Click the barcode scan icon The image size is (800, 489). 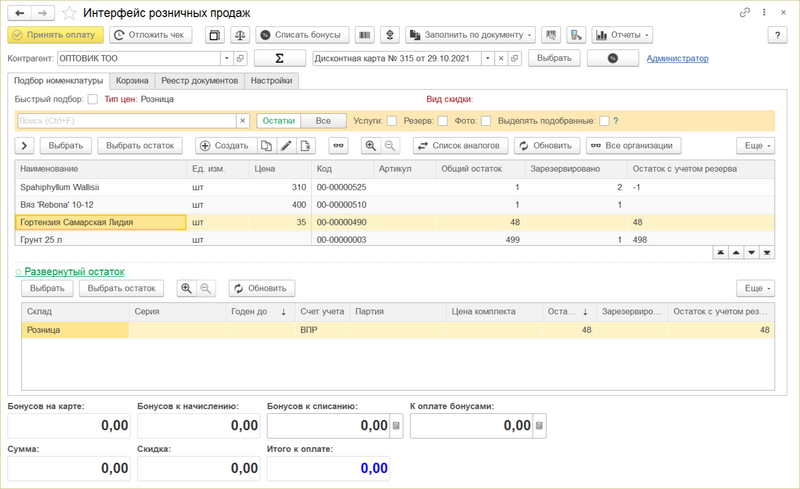(365, 35)
